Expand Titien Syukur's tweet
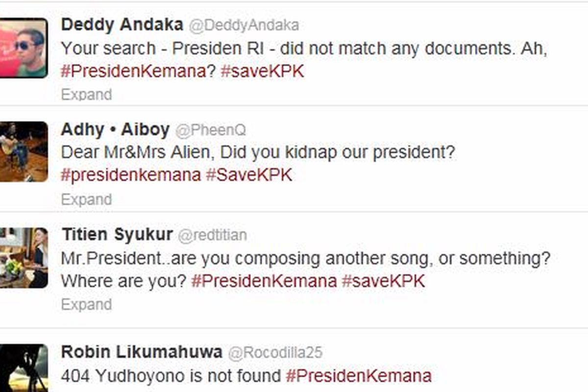 (x=86, y=304)
